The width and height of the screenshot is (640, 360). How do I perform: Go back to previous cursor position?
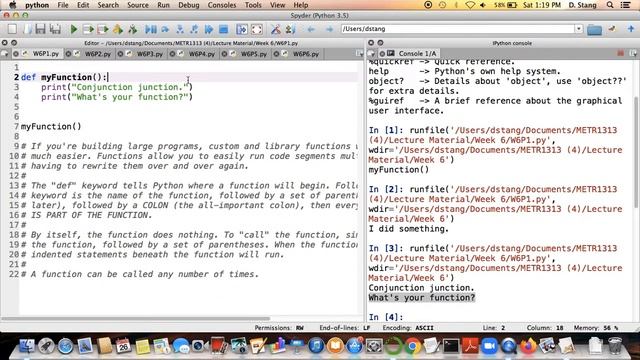(x=311, y=29)
